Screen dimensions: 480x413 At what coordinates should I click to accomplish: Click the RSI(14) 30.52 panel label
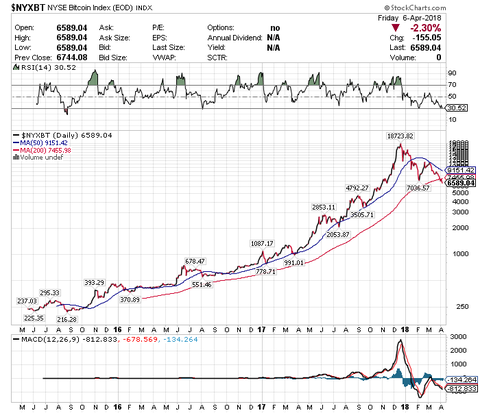(x=49, y=68)
